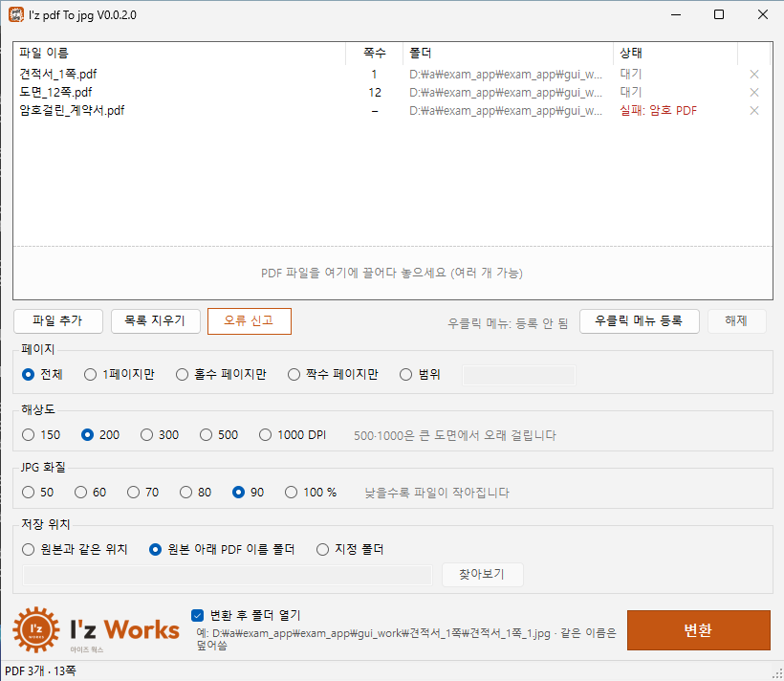784x681 pixels.
Task: Clear the list with 목록 지우기
Action: [156, 320]
